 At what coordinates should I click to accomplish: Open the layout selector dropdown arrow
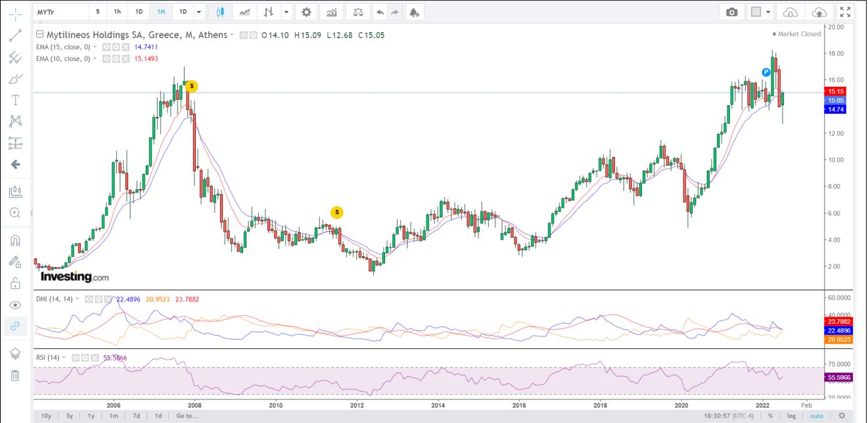pos(767,12)
